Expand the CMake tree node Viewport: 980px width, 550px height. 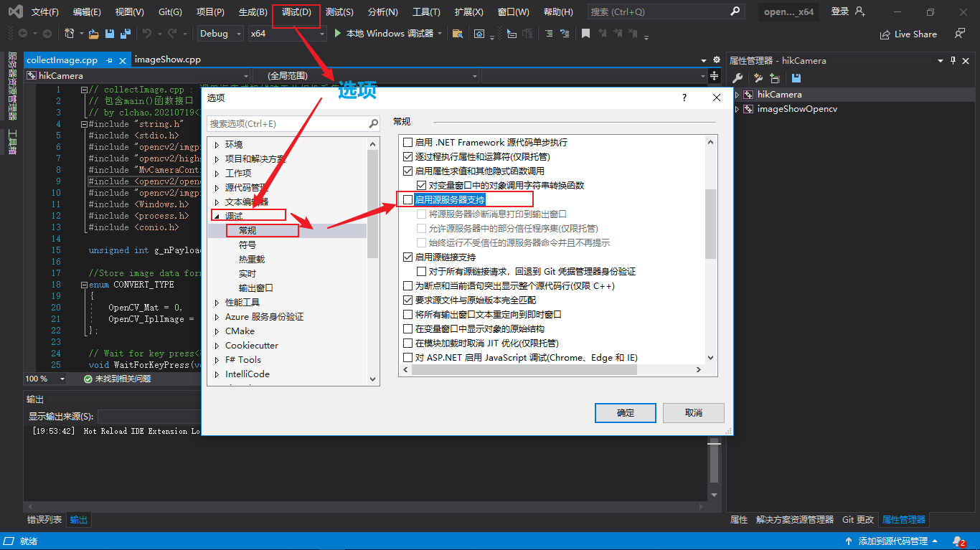pos(217,331)
